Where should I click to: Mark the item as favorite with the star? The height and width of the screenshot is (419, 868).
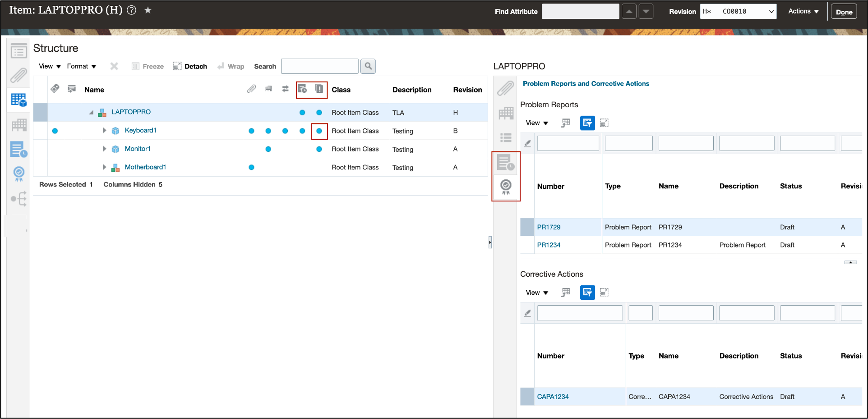148,10
